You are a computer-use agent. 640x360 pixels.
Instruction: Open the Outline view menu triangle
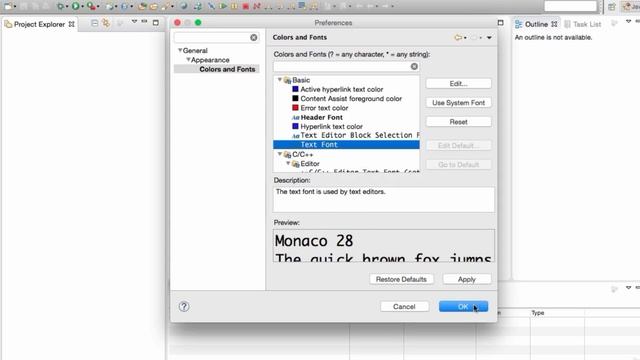tap(628, 21)
